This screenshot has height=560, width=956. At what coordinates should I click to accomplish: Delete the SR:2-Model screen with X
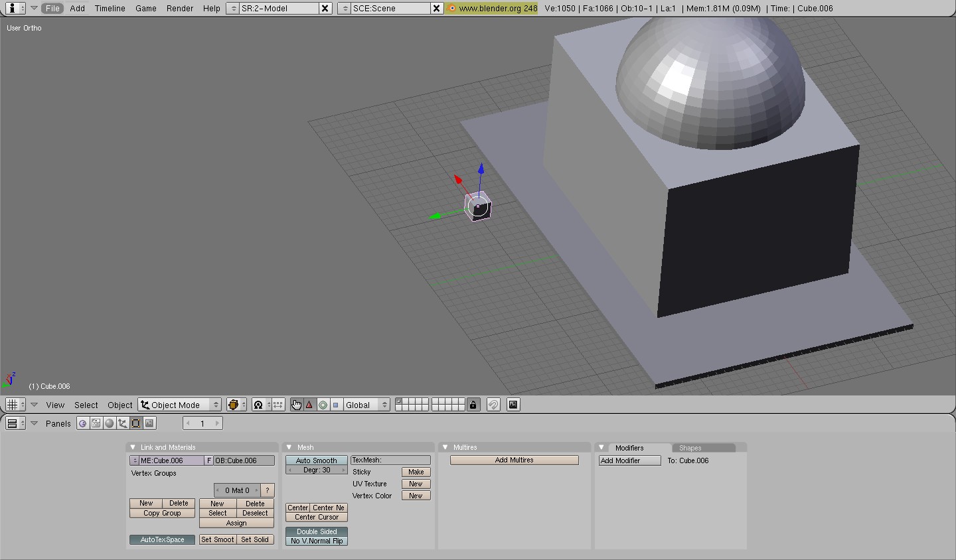click(x=325, y=8)
